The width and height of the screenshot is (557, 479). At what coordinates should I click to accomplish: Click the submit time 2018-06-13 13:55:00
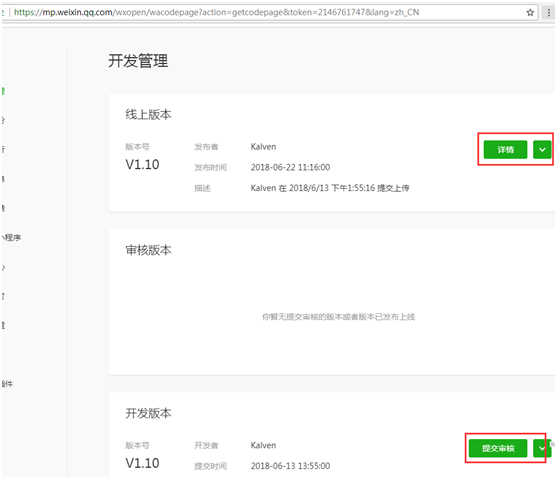[290, 466]
